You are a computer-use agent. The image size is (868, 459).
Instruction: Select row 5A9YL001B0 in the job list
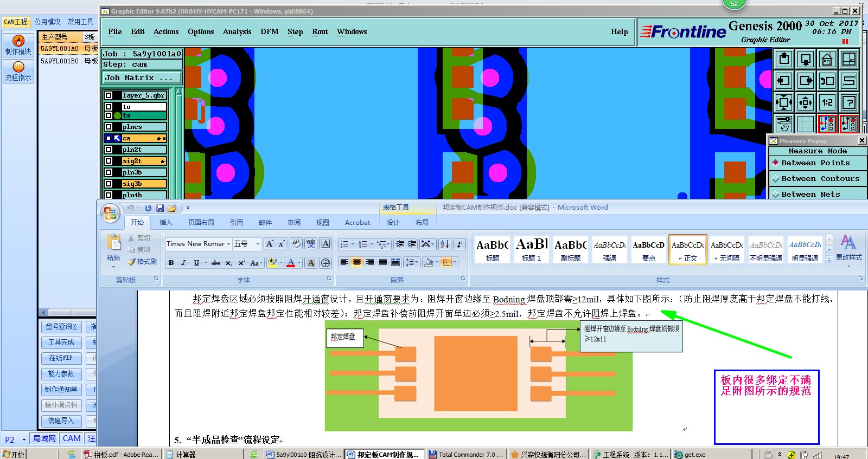coord(69,61)
